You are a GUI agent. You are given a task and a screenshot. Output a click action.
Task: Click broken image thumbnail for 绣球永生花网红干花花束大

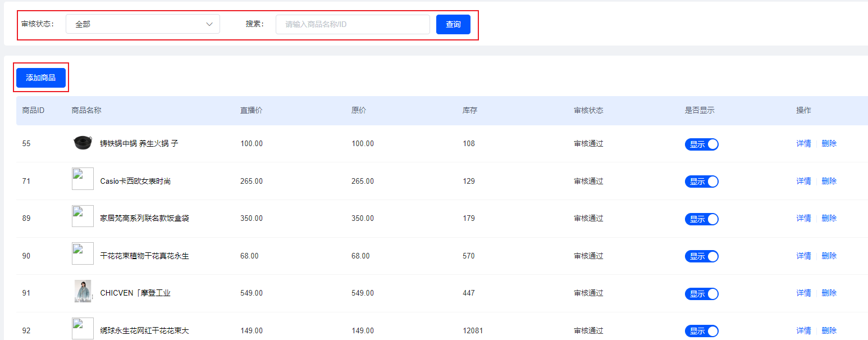pyautogui.click(x=83, y=328)
